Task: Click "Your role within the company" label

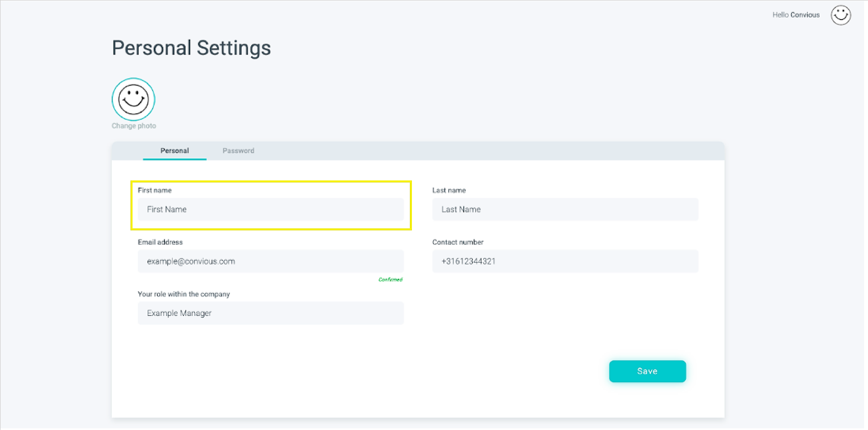Action: pos(184,294)
